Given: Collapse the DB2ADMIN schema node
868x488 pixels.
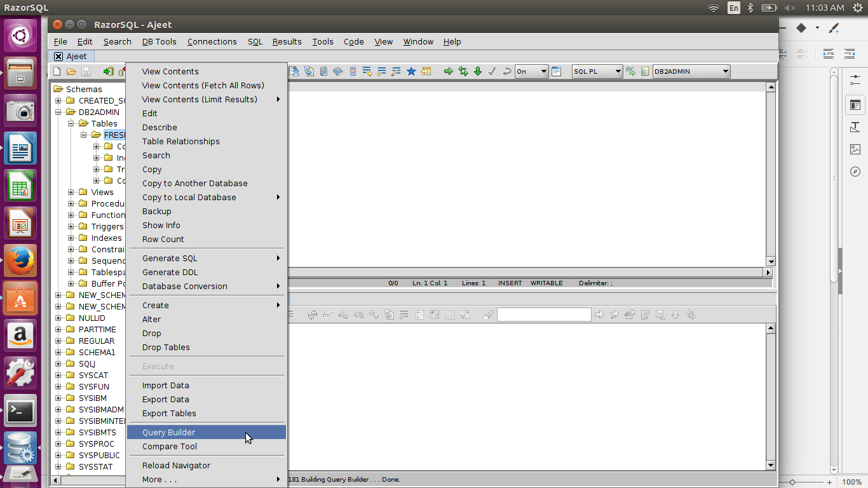Looking at the screenshot, I should (58, 112).
